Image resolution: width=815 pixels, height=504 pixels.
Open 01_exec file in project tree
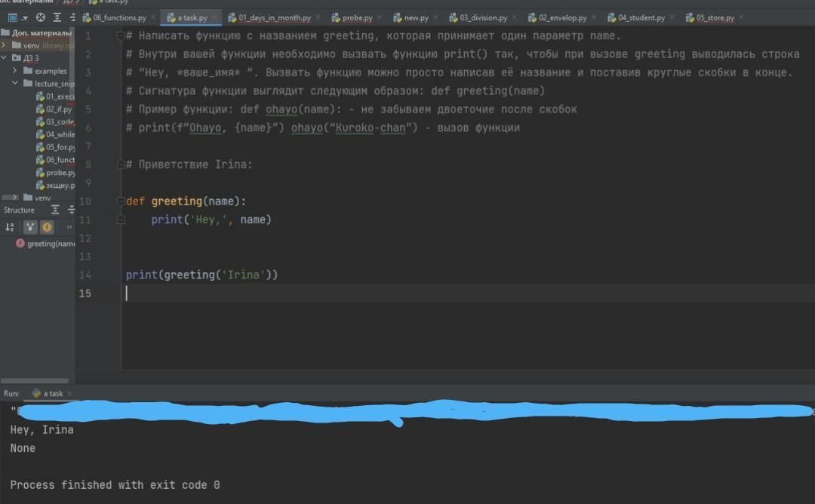(55, 96)
